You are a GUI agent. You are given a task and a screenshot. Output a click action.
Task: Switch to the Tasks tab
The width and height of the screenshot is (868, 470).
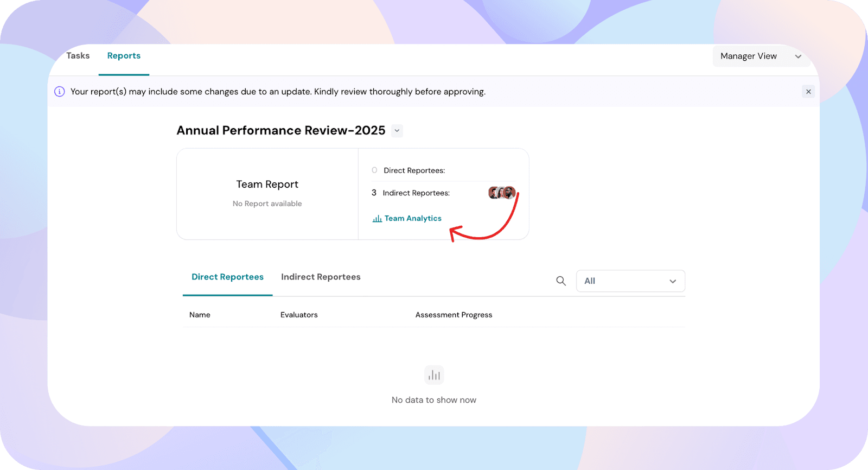coord(78,56)
